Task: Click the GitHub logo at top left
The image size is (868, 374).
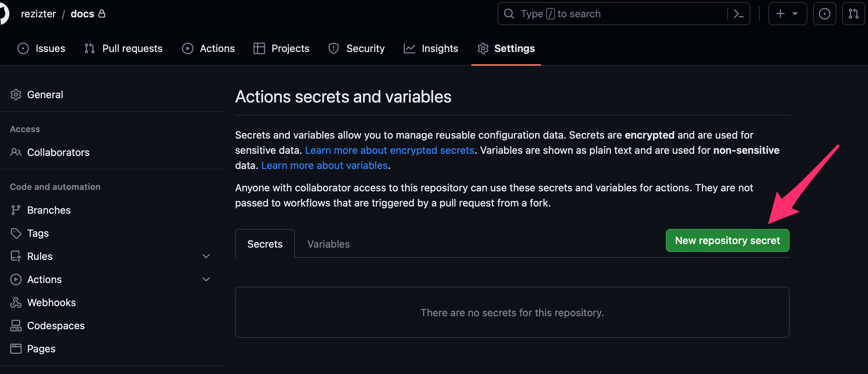Action: [x=4, y=14]
